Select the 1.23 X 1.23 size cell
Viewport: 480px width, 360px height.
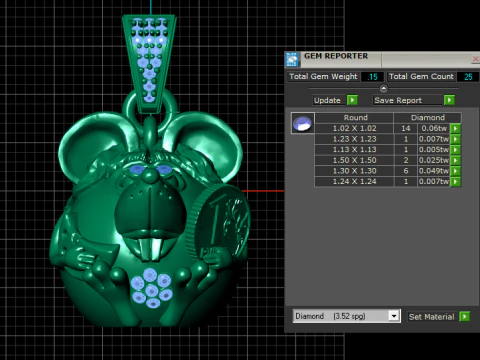(354, 139)
